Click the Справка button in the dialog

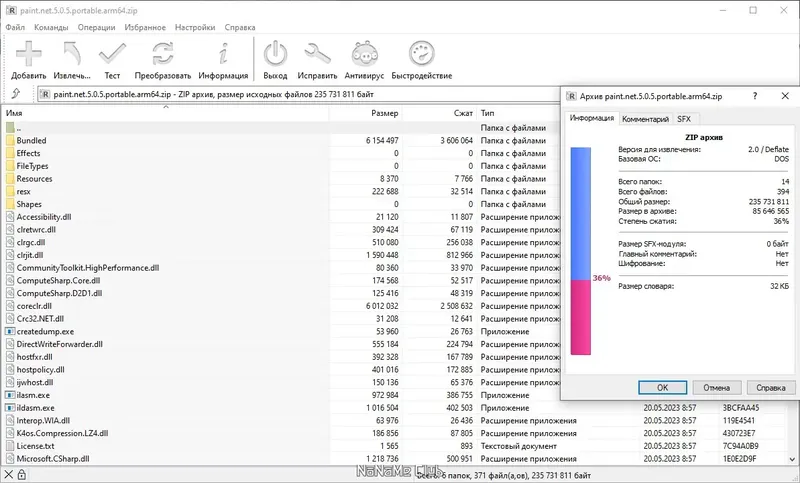pos(770,388)
